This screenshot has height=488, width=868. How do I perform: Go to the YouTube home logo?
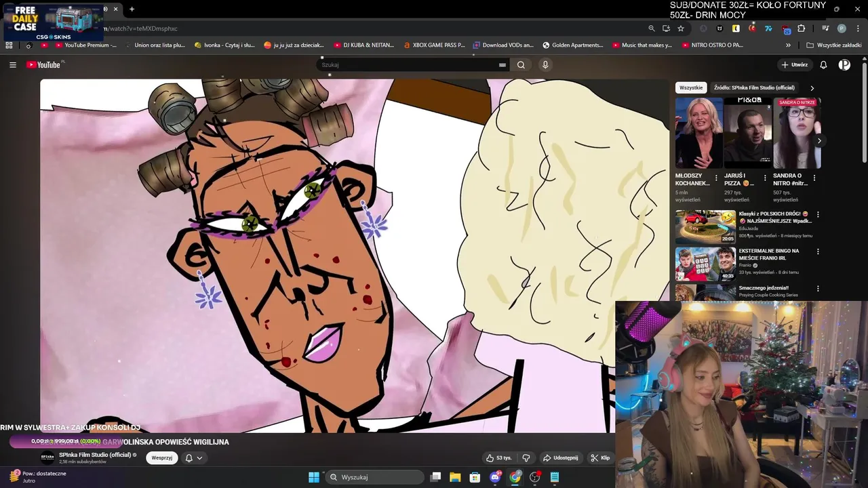click(45, 64)
